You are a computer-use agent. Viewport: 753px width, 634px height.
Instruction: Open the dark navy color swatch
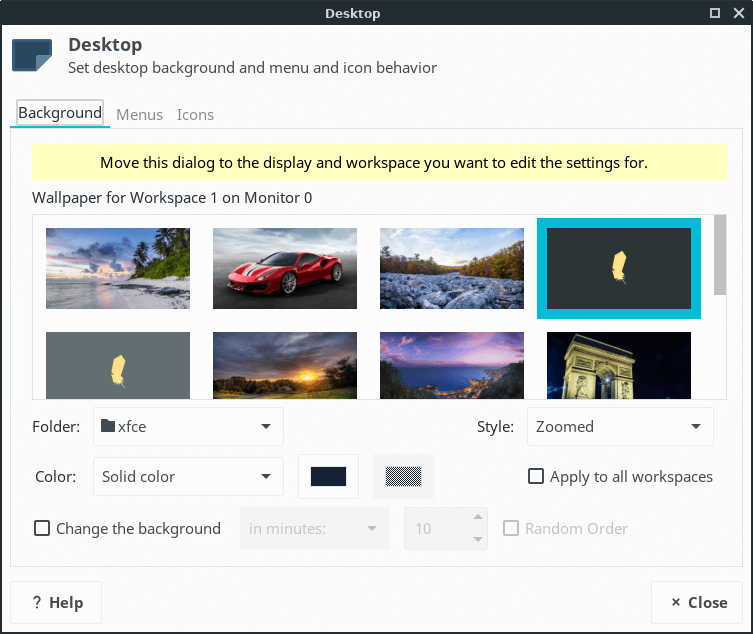pyautogui.click(x=328, y=477)
